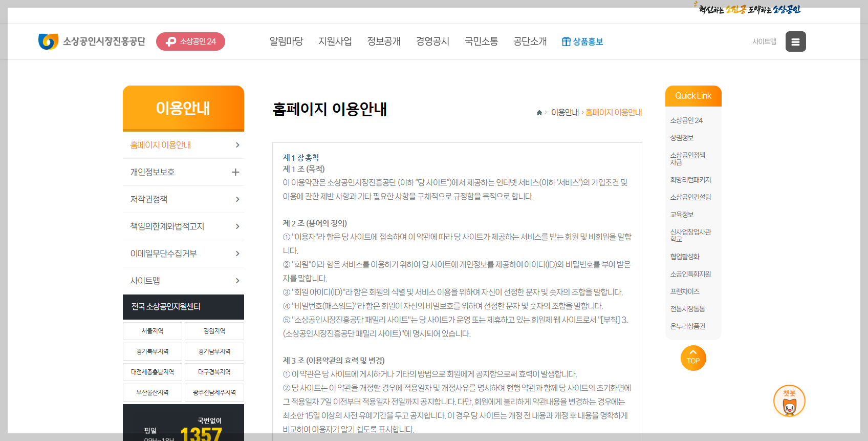Open the 경영공시 menu

(432, 41)
